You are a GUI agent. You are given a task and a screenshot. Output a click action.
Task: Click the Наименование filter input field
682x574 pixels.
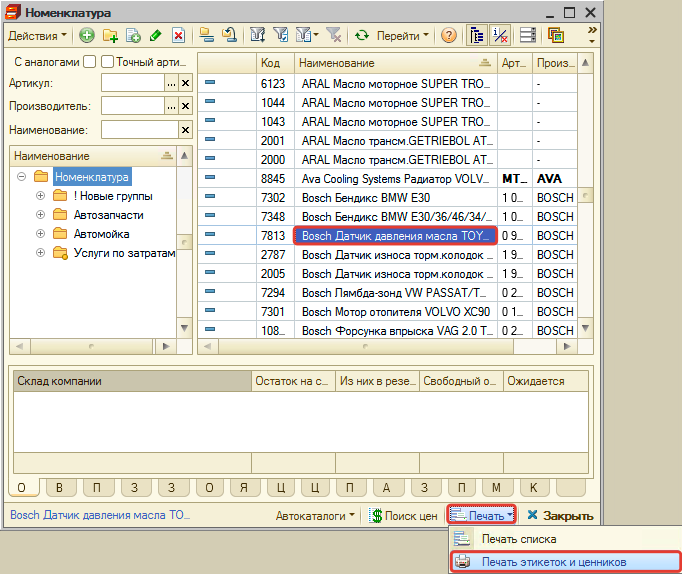[x=140, y=130]
